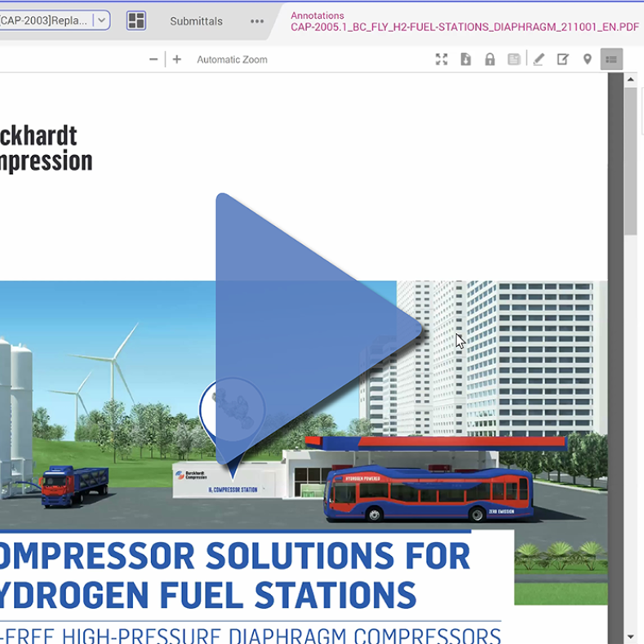The width and height of the screenshot is (644, 644).
Task: Open the dashboard layout grid icon
Action: coord(136,20)
